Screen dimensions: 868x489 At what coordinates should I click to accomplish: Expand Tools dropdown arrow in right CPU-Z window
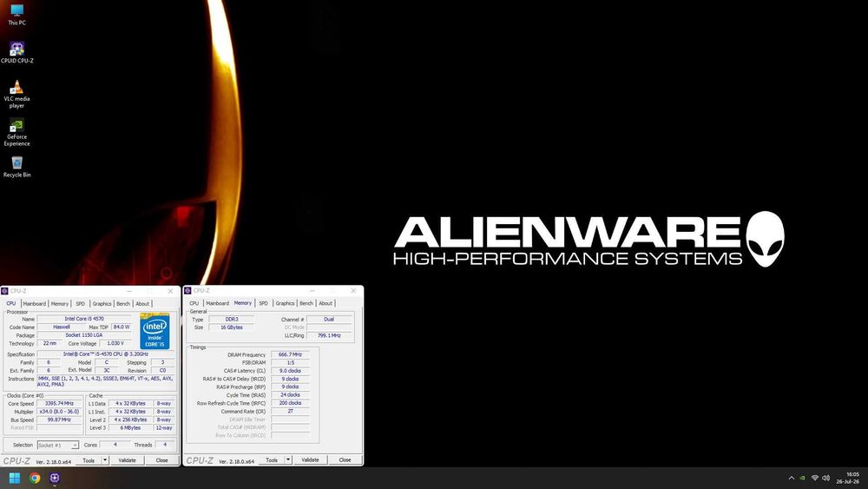pyautogui.click(x=288, y=459)
